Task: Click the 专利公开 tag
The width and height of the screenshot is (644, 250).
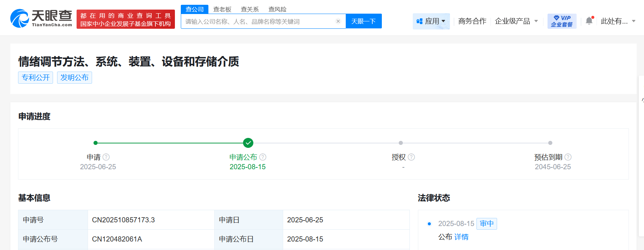Action: point(36,78)
